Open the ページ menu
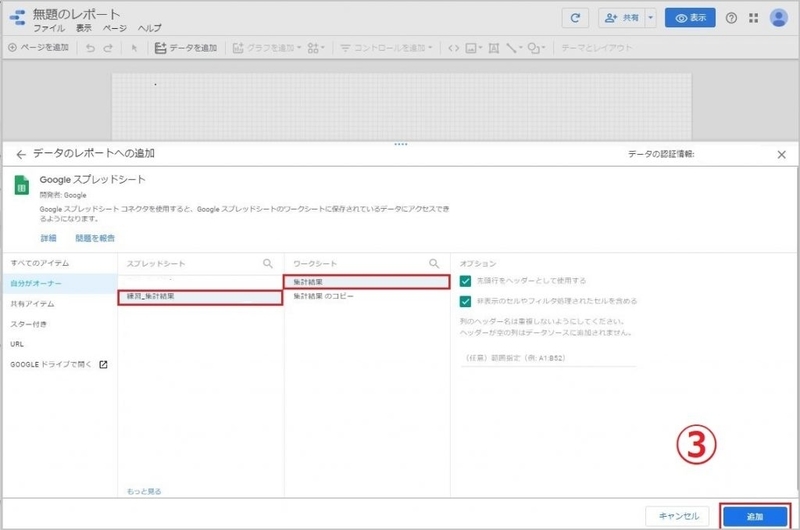Viewport: 800px width, 530px height. 115,28
